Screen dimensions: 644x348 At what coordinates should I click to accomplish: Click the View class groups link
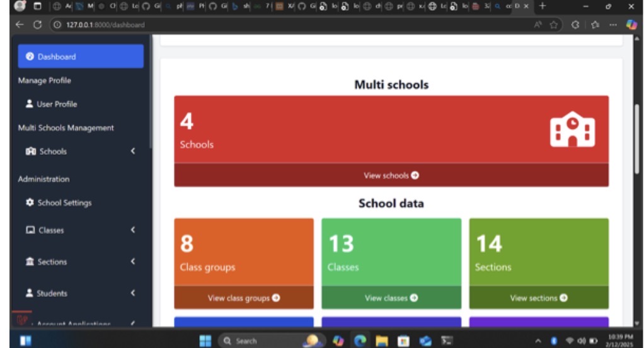click(243, 298)
